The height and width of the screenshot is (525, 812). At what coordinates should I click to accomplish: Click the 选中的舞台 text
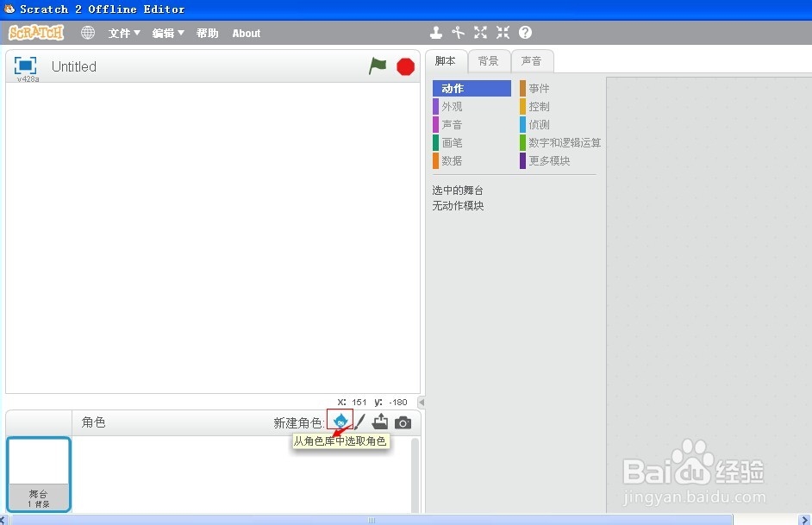click(x=458, y=191)
